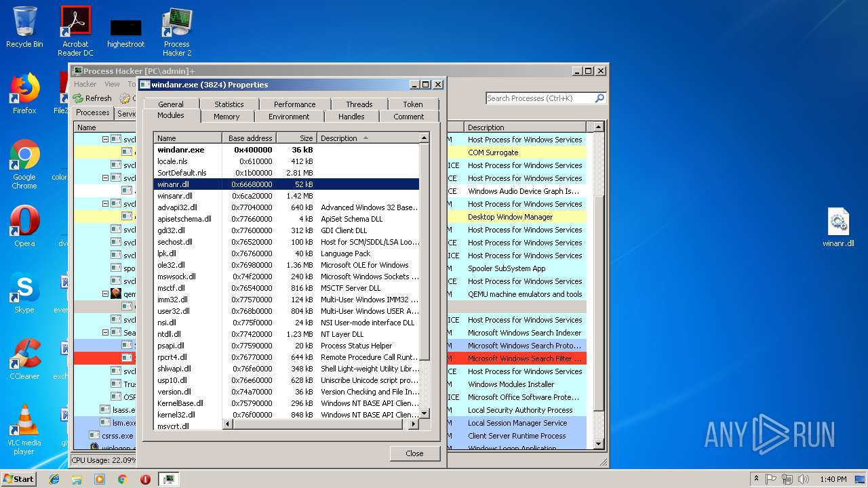Open Internet Explorer from the taskbar

click(54, 479)
